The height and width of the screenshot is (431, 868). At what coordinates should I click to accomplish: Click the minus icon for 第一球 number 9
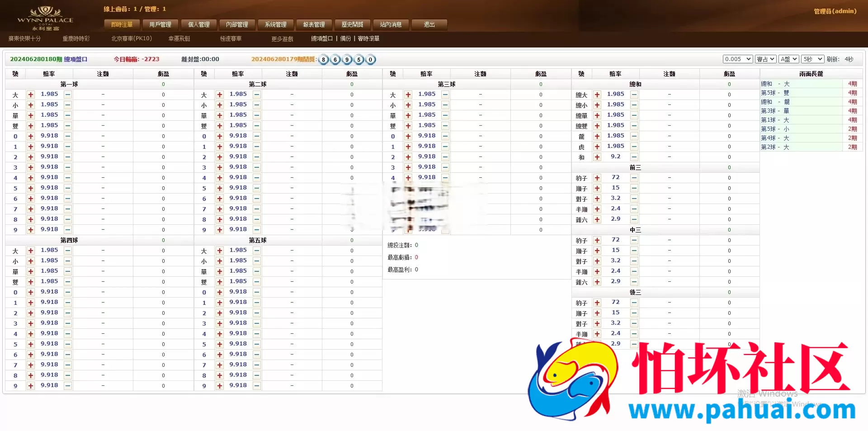point(68,230)
